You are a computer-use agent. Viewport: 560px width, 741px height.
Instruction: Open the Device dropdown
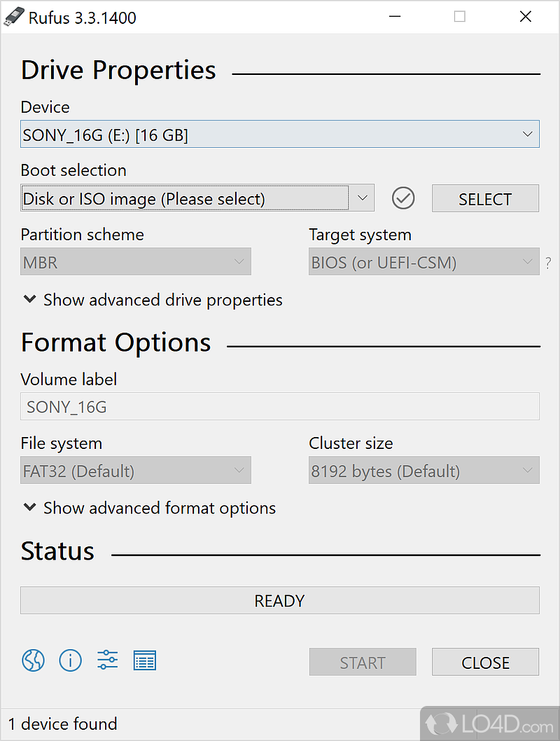(x=279, y=134)
